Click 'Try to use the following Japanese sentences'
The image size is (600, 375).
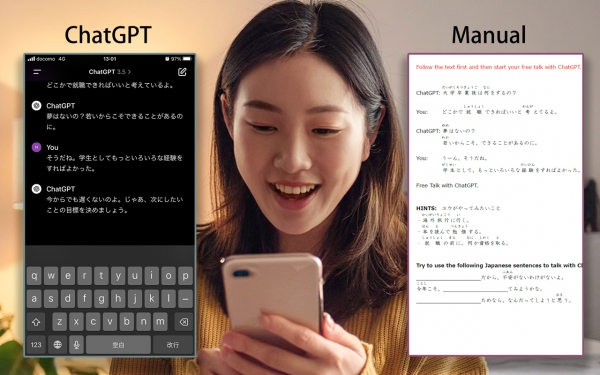(499, 265)
